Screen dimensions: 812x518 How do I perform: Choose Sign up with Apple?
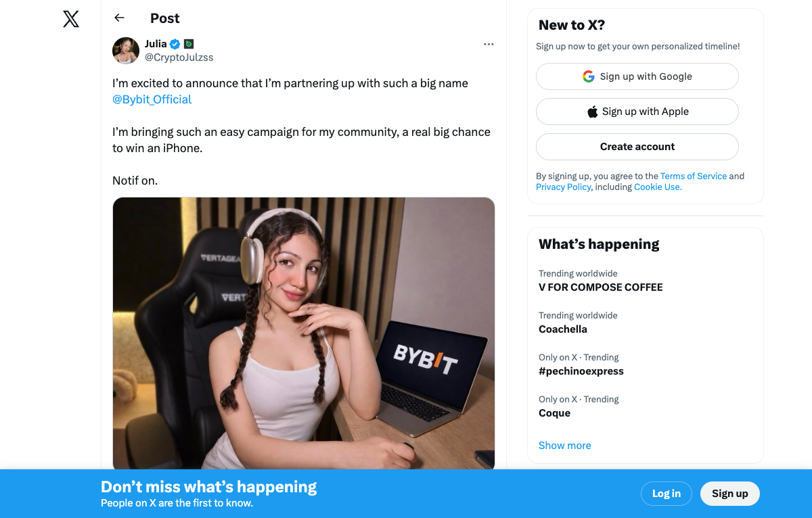tap(637, 112)
